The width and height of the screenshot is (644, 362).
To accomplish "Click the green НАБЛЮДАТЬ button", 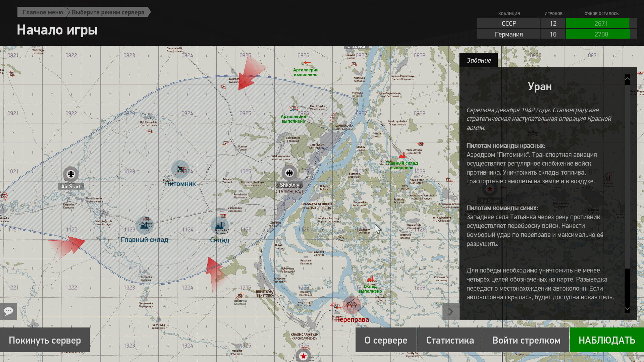I will tap(606, 340).
